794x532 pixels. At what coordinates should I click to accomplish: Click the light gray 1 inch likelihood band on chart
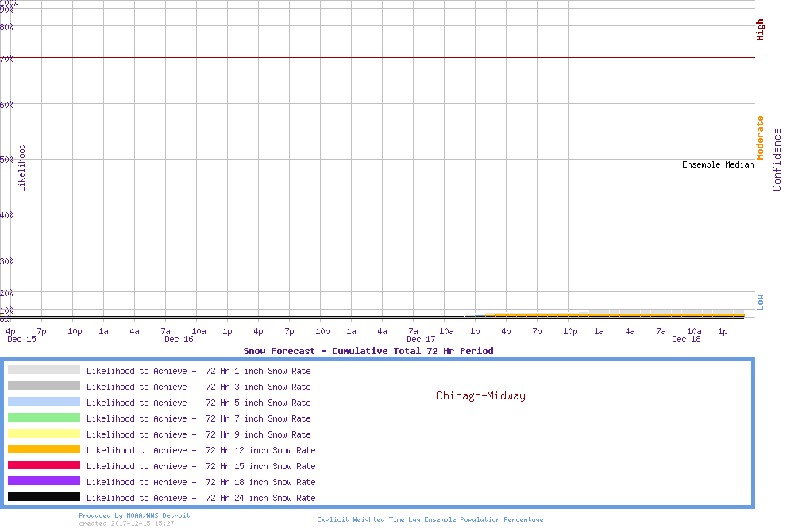coord(666,311)
